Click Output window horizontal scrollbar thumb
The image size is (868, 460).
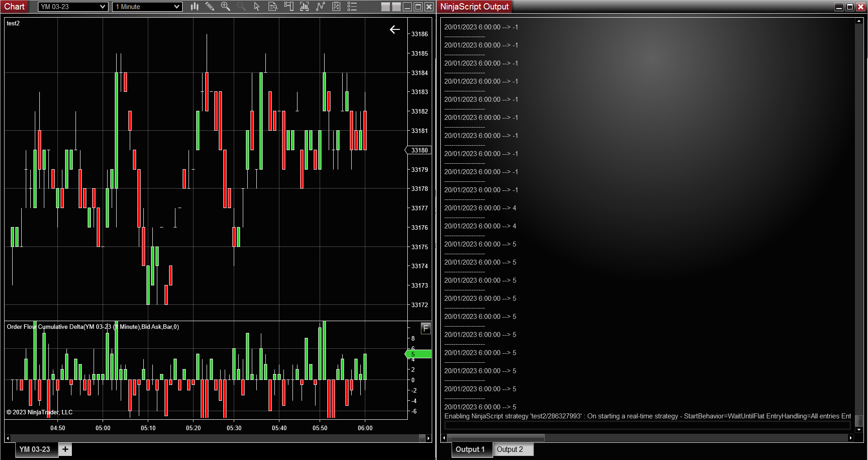click(496, 438)
